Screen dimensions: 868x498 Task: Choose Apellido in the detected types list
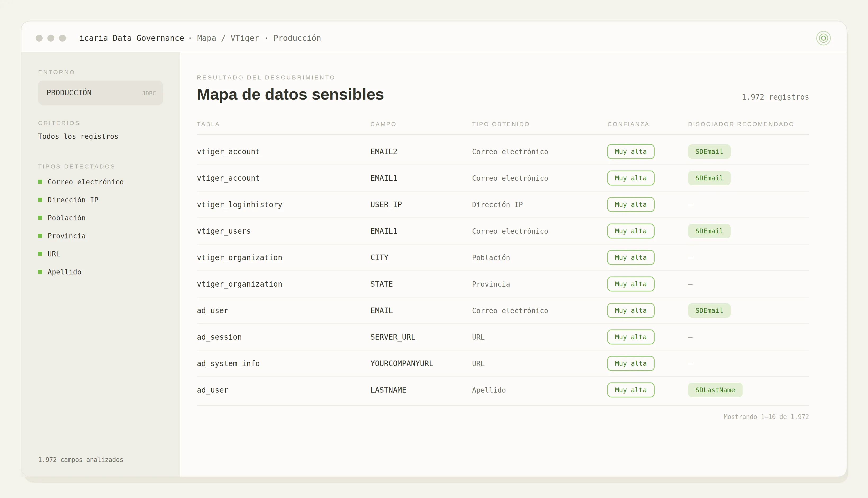click(60, 272)
